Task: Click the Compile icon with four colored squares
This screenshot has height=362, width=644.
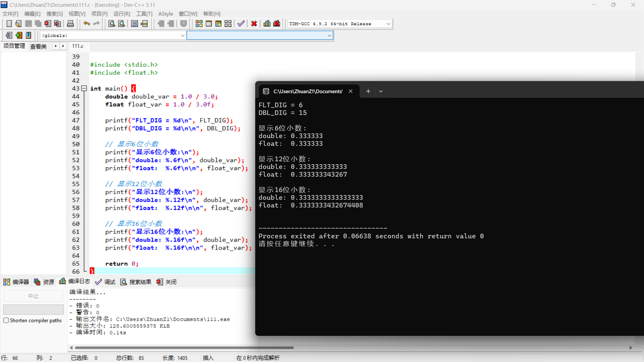Action: tap(199, 24)
